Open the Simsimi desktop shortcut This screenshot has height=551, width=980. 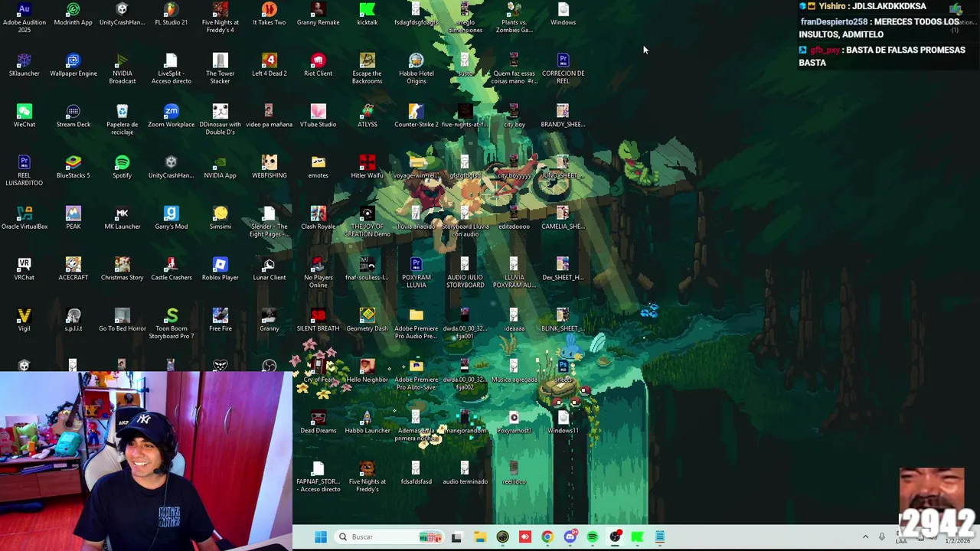[220, 218]
